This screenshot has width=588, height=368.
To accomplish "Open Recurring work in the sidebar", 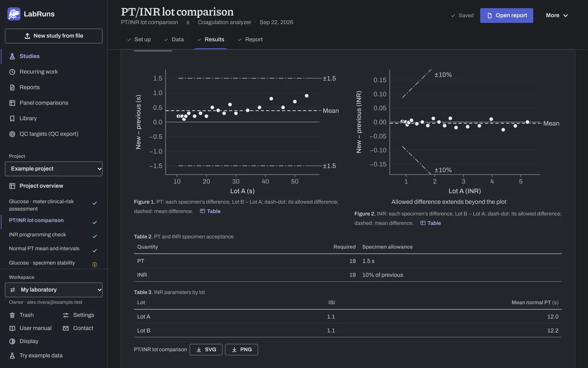I will [53, 72].
